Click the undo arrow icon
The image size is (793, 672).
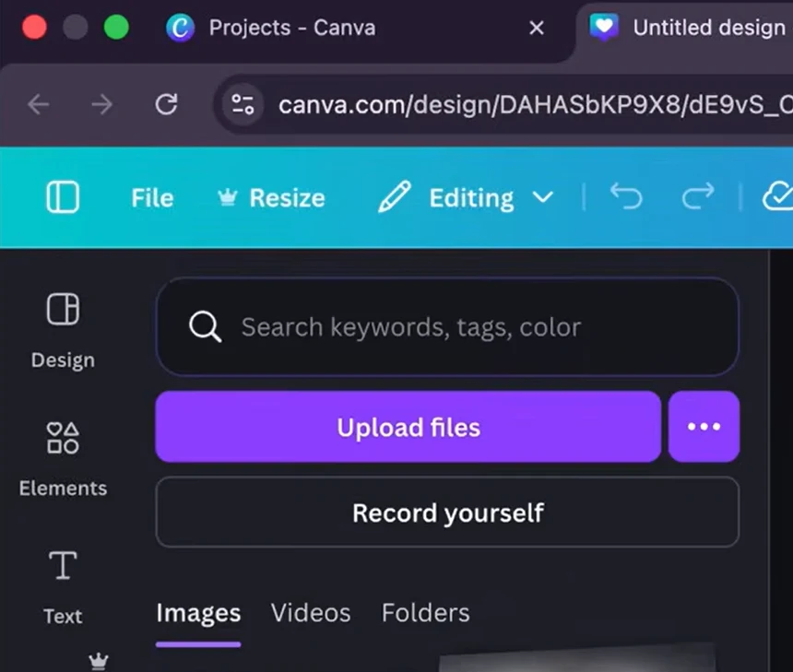[626, 197]
